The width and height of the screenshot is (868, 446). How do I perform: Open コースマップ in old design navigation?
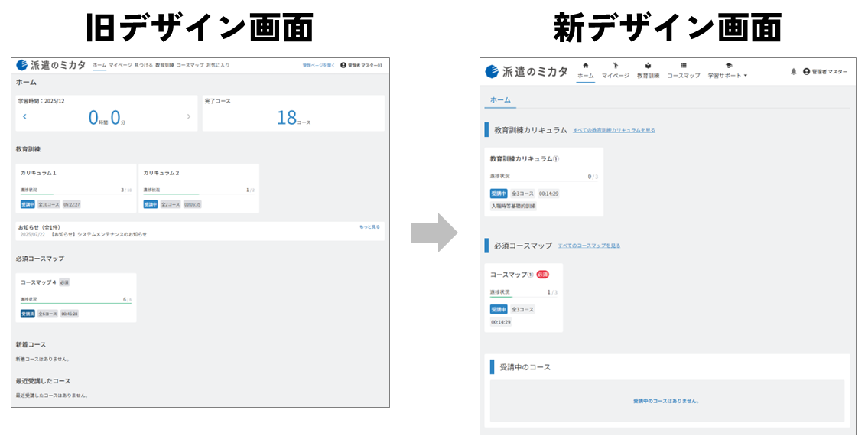[190, 65]
